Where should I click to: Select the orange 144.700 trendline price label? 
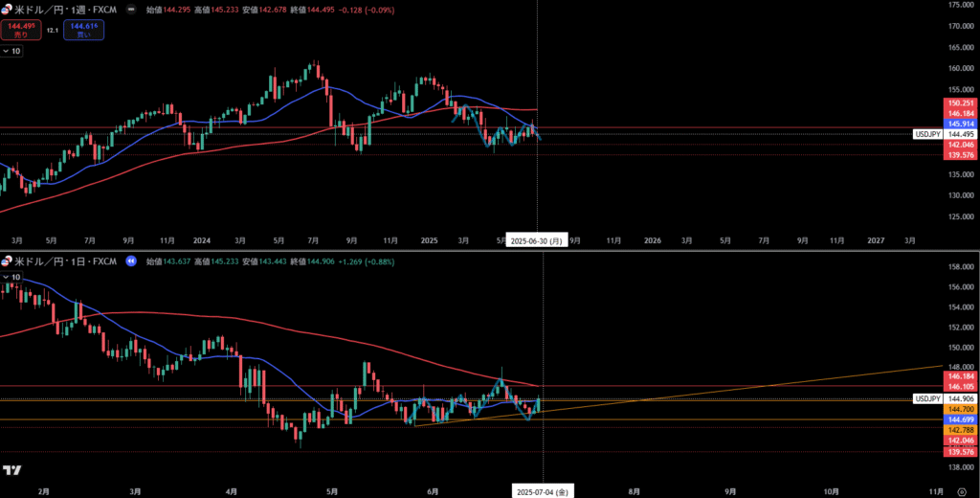[959, 408]
